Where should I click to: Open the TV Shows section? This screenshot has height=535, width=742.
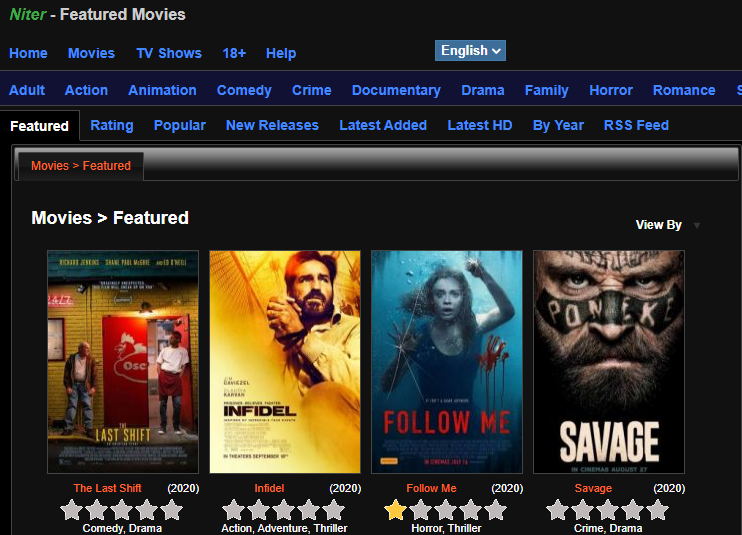(x=169, y=53)
